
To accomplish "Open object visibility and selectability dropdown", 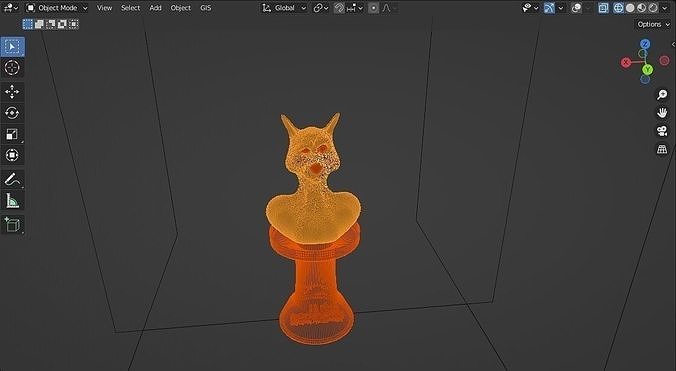I will [x=530, y=8].
